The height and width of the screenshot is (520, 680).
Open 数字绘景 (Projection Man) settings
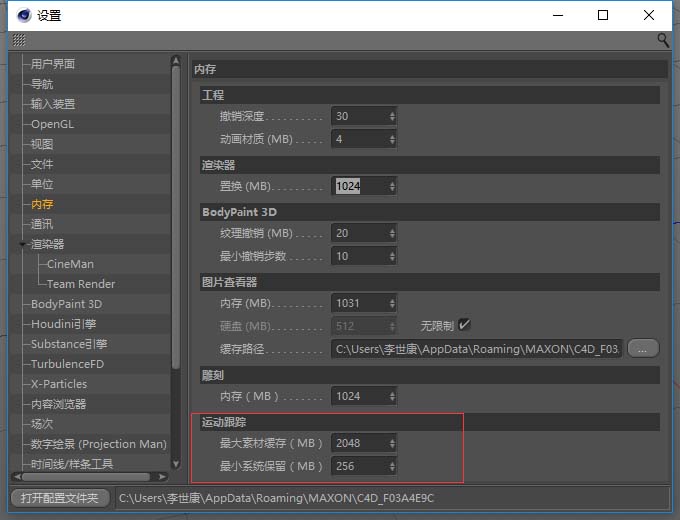tap(98, 444)
